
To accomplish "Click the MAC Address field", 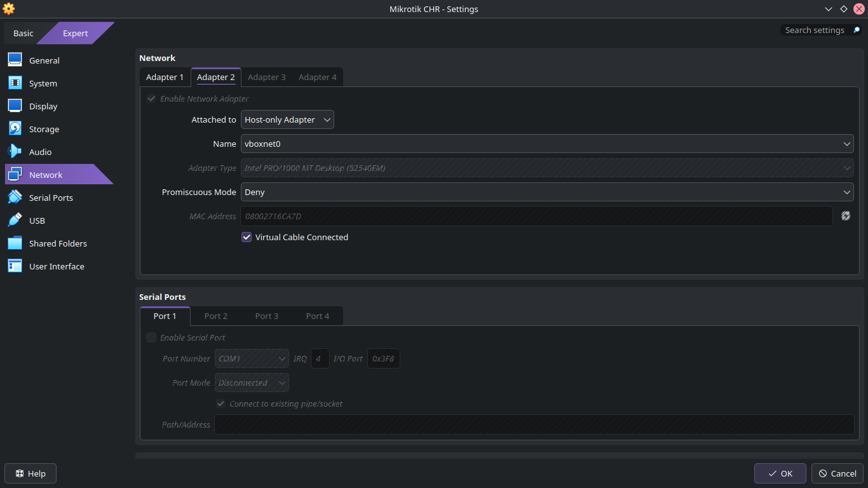I will [x=536, y=216].
